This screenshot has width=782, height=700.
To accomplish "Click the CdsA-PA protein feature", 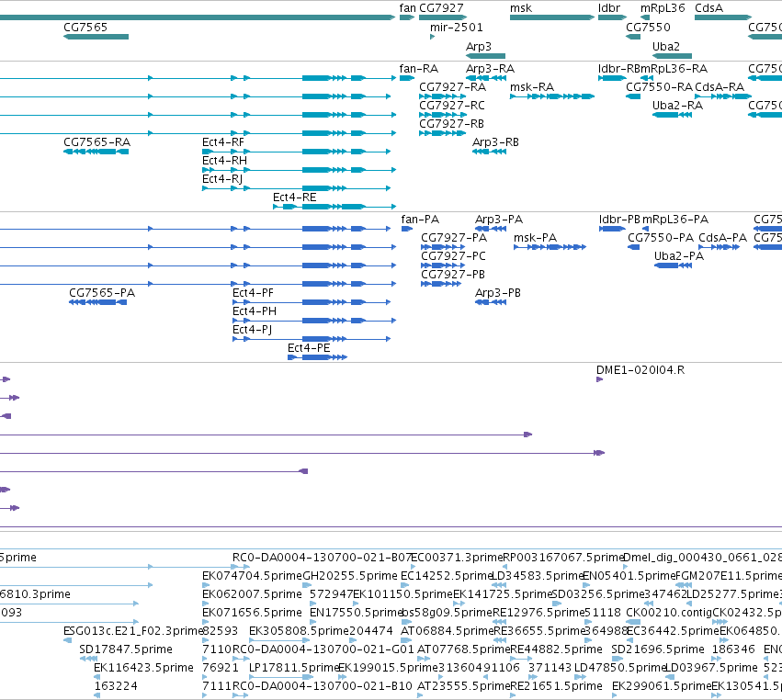I will [720, 247].
